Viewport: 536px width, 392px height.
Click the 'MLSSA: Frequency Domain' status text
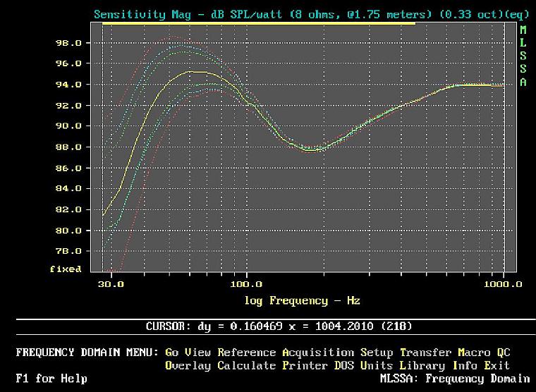point(455,379)
